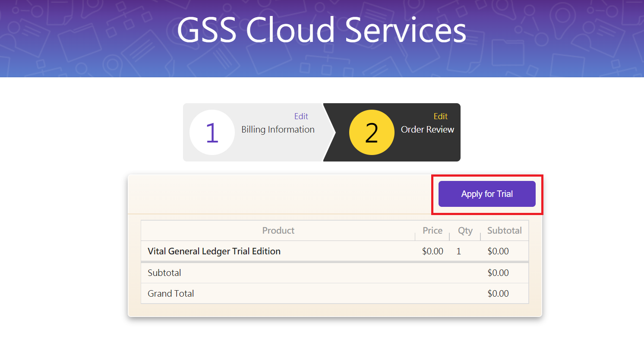
Task: Click the product's $0.00 price value
Action: pos(432,251)
